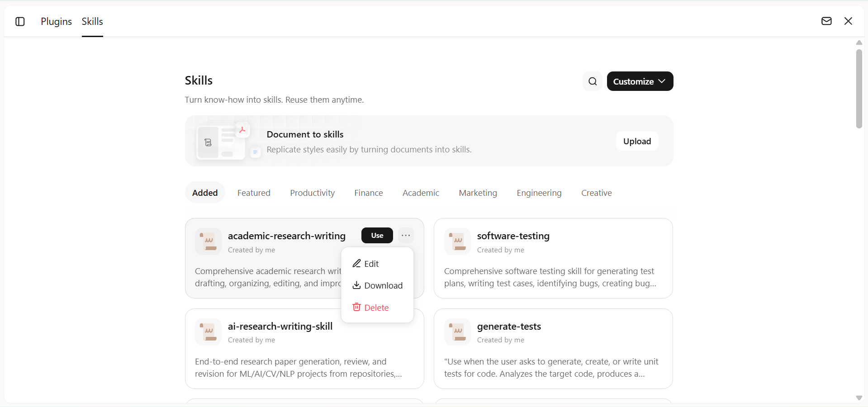Viewport: 868px width, 407px height.
Task: Click the scrollbar up arrow
Action: pyautogui.click(x=859, y=43)
